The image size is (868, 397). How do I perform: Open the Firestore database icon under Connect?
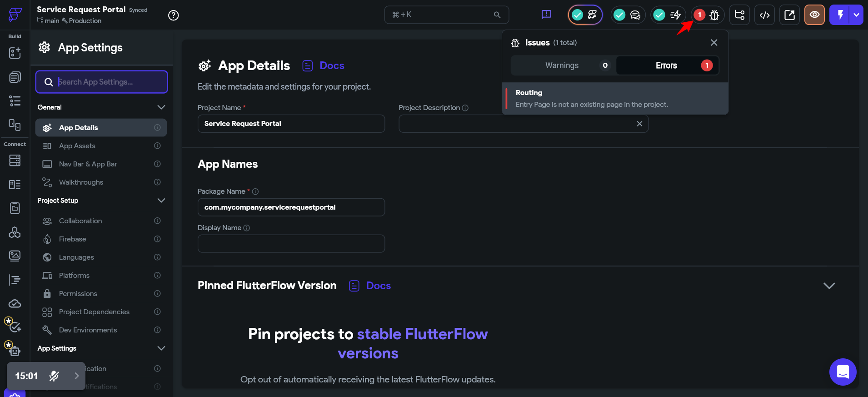pyautogui.click(x=15, y=161)
